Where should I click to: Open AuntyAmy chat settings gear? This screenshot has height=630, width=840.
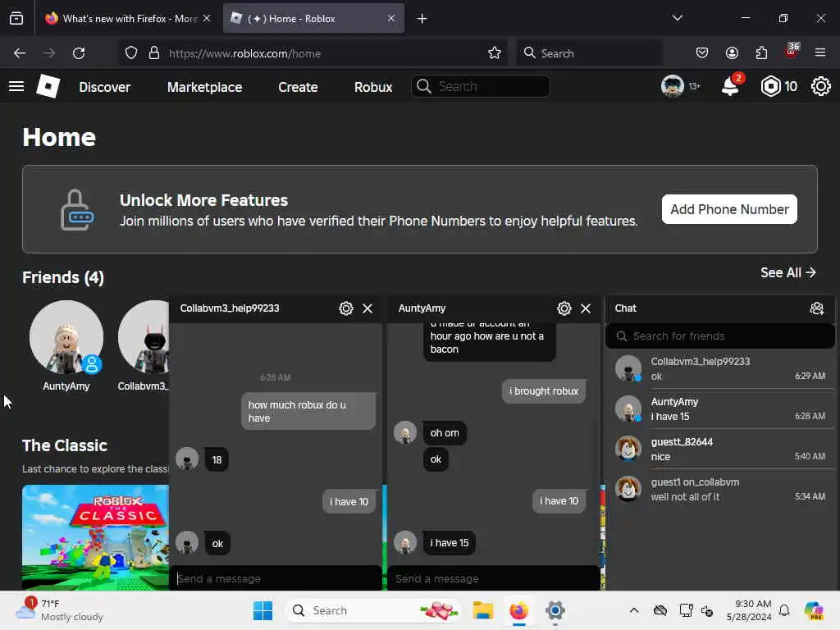[564, 308]
